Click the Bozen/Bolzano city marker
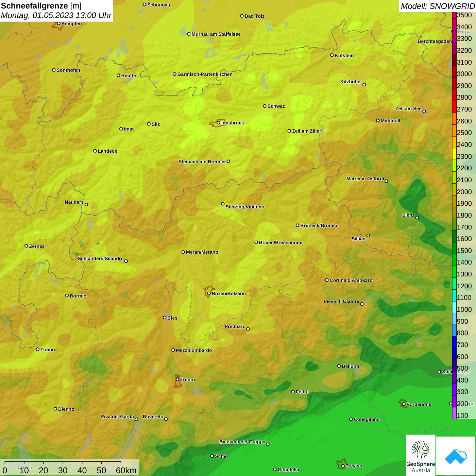This screenshot has width=476, height=476. pos(209,293)
